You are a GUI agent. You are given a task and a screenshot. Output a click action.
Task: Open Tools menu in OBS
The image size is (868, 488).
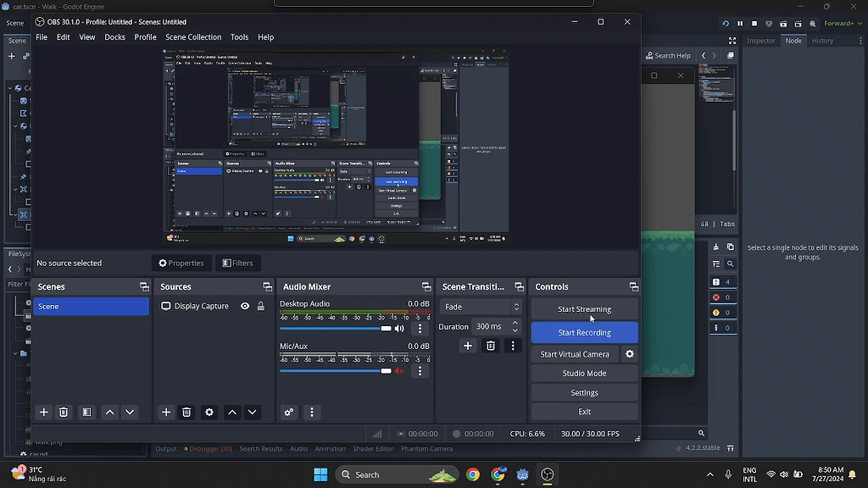click(239, 37)
